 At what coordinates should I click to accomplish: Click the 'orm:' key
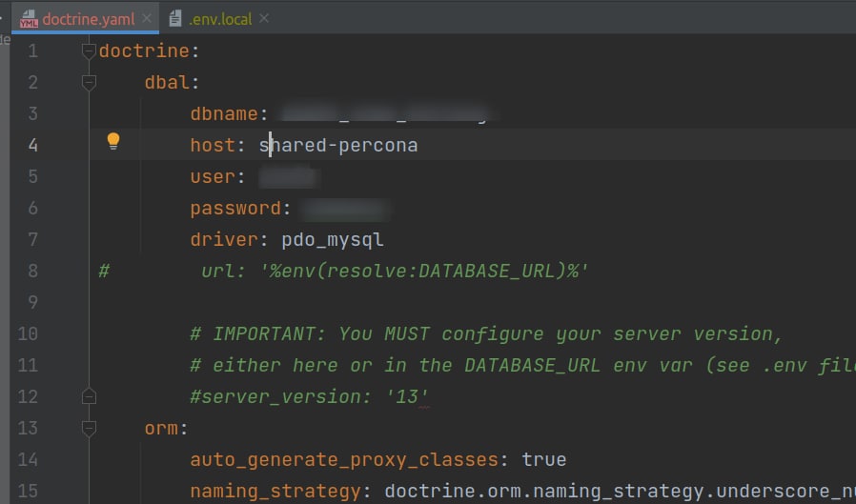click(166, 428)
